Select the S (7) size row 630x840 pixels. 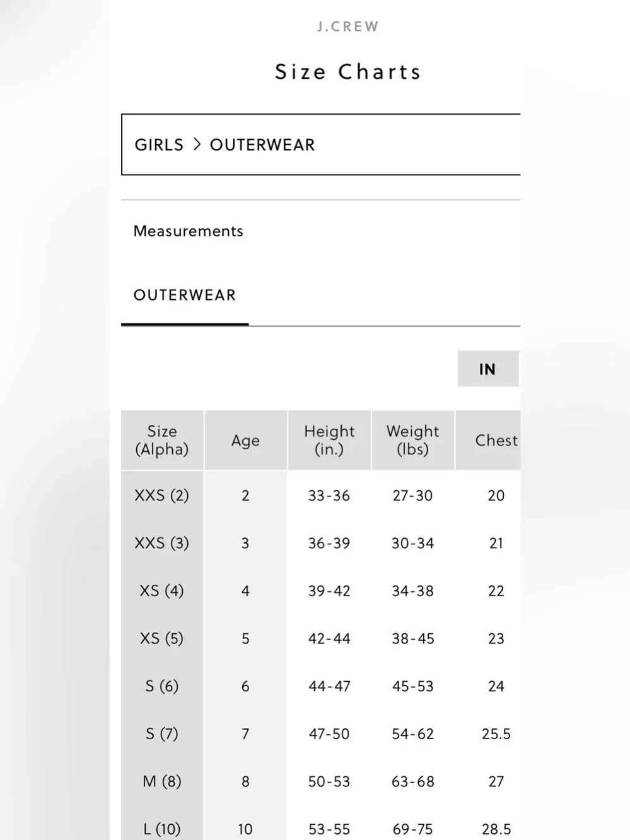[x=320, y=734]
